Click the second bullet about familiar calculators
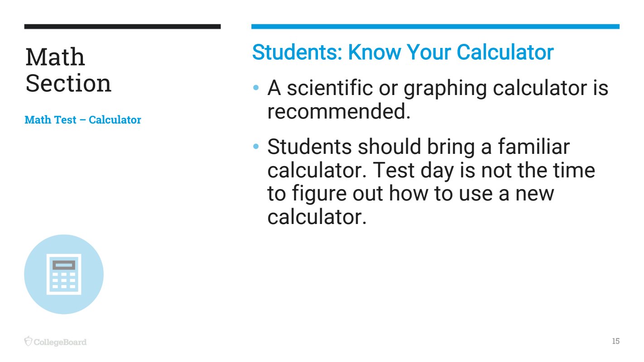The width and height of the screenshot is (644, 362). tap(431, 182)
